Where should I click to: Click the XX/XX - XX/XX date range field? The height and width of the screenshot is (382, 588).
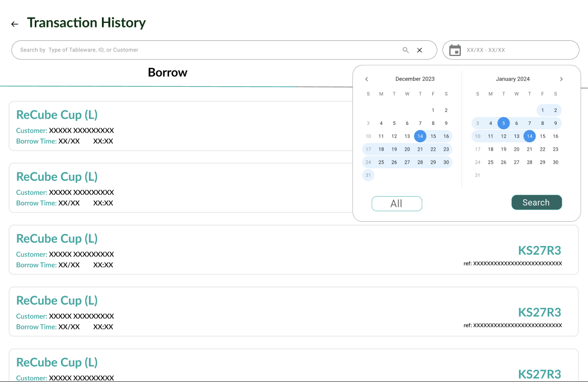[x=511, y=50]
